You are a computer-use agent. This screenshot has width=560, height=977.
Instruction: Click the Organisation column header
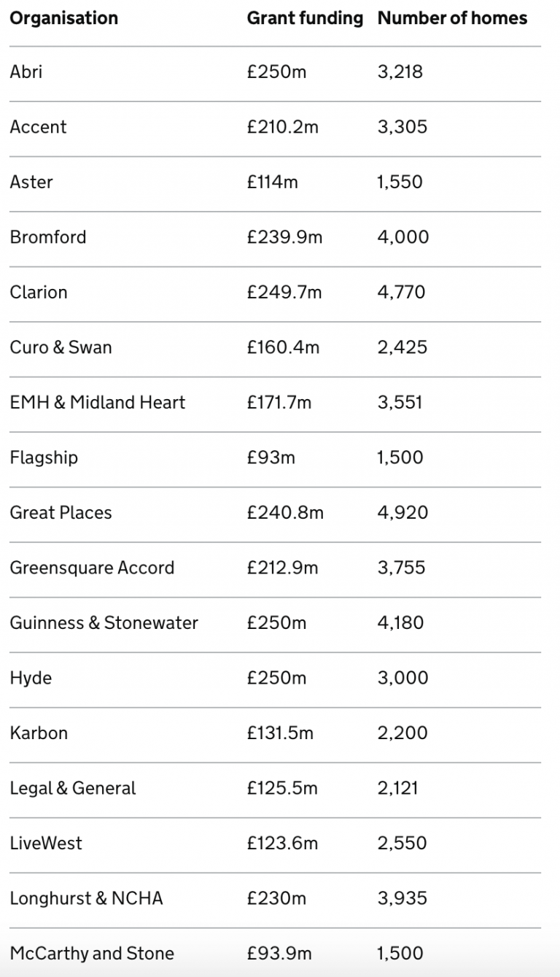click(x=63, y=18)
